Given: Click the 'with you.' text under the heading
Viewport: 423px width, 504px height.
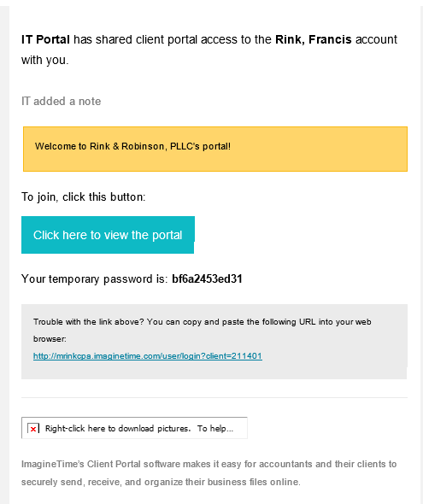Looking at the screenshot, I should click(45, 60).
